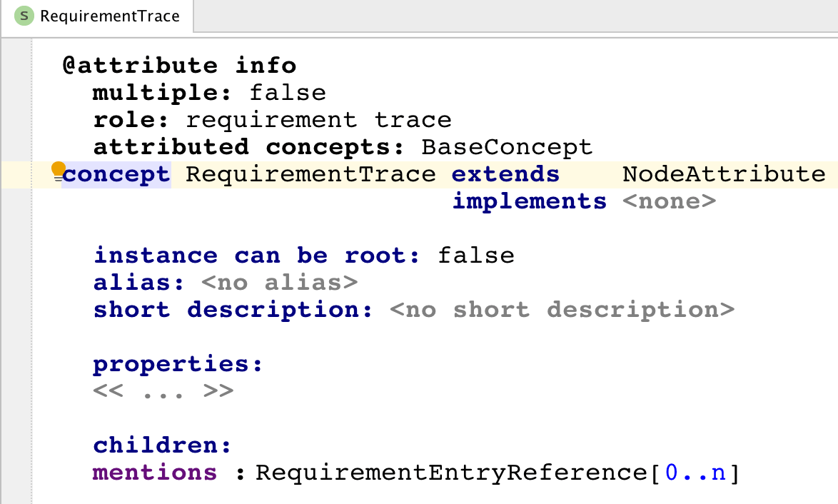Click the implements <none> placeholder

pyautogui.click(x=668, y=201)
